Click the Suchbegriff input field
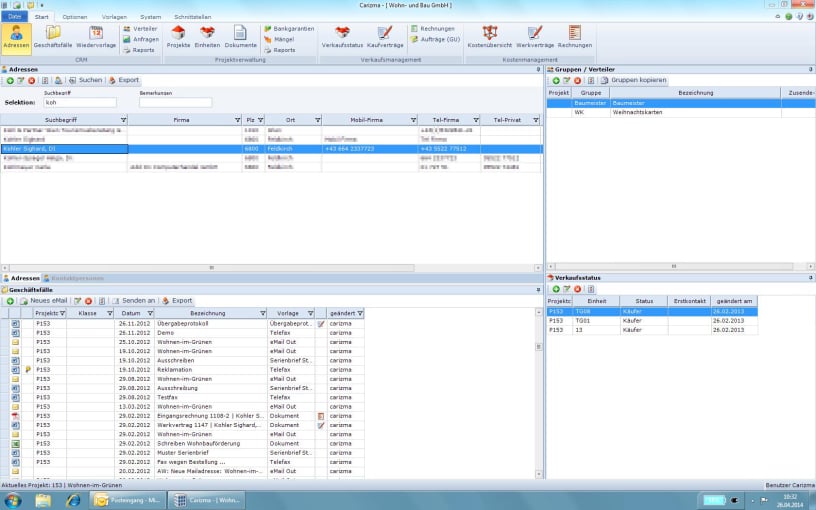This screenshot has height=510, width=816. coord(80,102)
